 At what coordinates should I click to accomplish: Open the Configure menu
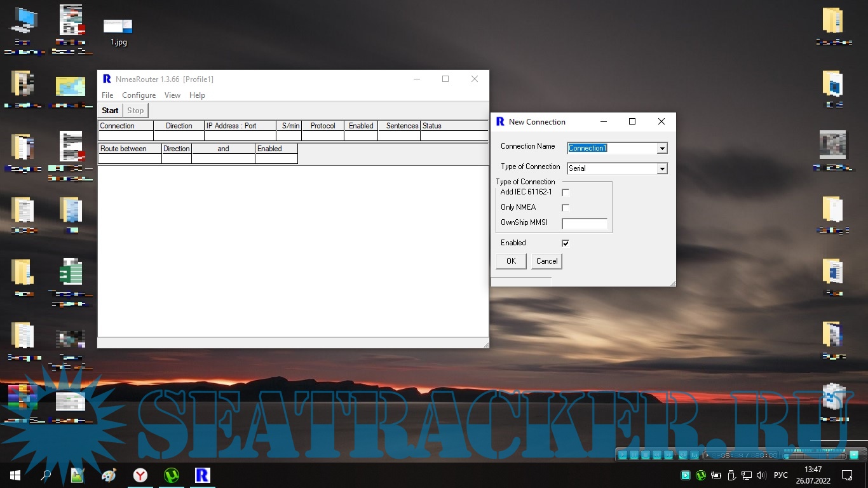click(139, 95)
